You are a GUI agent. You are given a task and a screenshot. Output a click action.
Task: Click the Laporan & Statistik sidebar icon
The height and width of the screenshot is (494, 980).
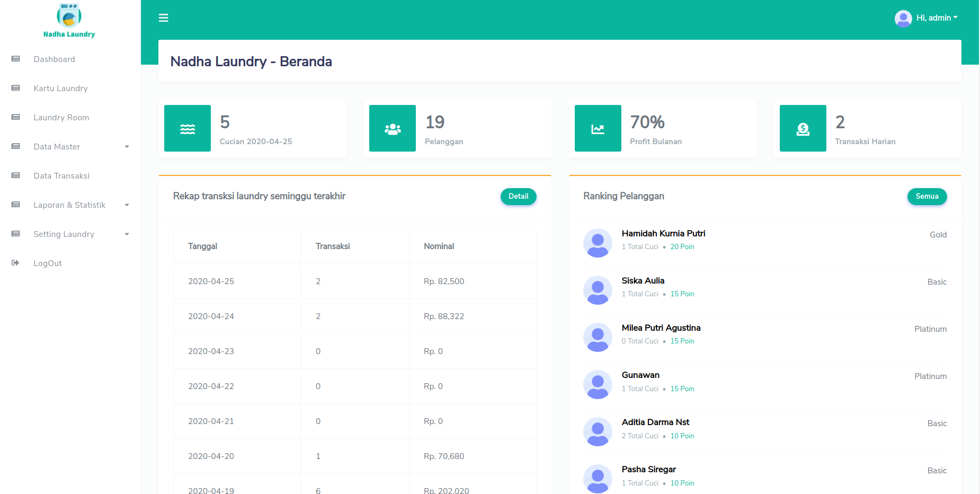coord(16,205)
